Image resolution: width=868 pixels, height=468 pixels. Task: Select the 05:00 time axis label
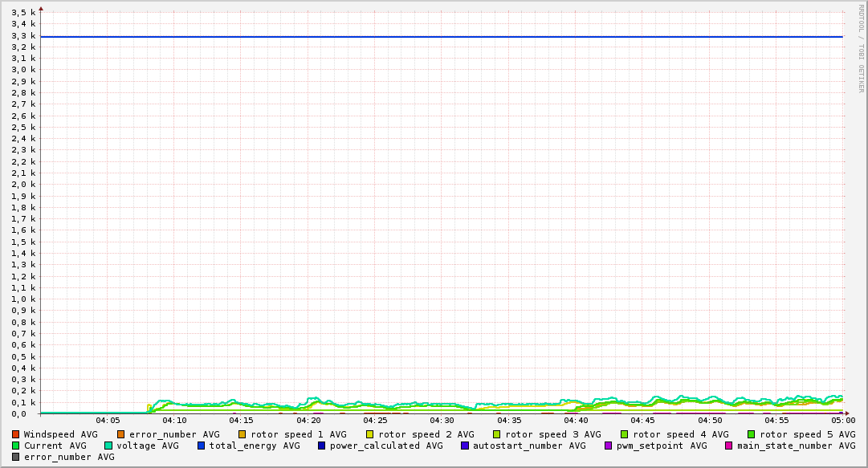[x=842, y=420]
